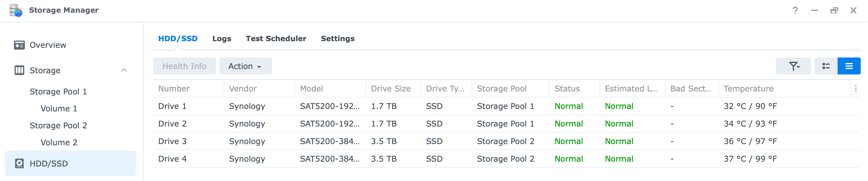Collapse the Storage section chevron
Viewport: 868px width, 181px height.
(124, 70)
